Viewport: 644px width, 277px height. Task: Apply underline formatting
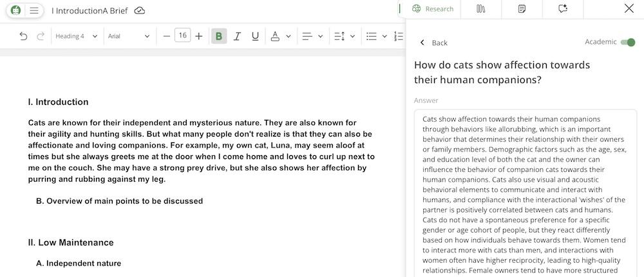[255, 37]
